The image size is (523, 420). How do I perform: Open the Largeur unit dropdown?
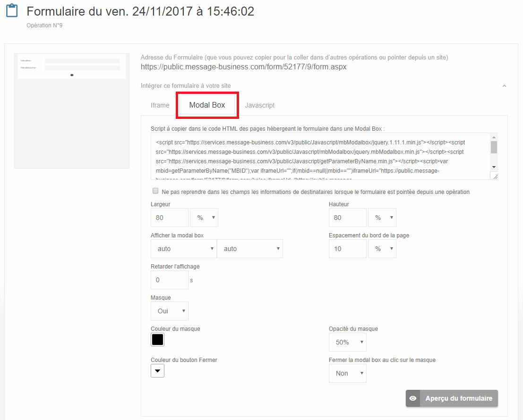(x=204, y=218)
